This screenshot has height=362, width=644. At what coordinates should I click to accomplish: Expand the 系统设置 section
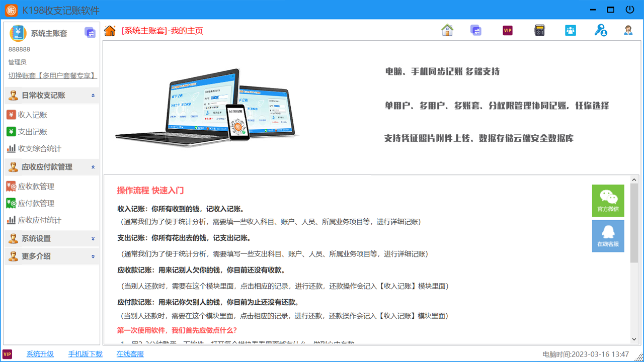click(x=93, y=239)
